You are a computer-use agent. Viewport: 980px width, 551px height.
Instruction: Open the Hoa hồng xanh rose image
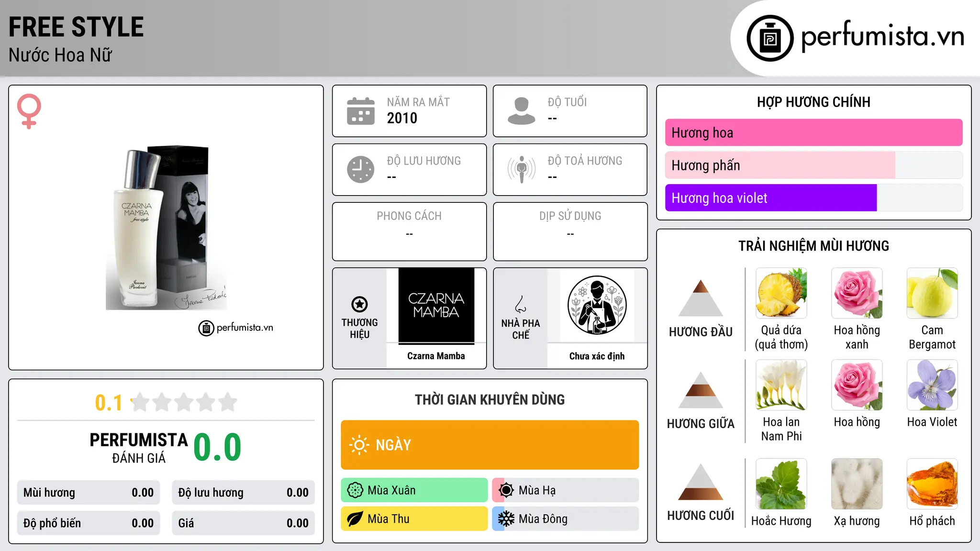pos(857,293)
